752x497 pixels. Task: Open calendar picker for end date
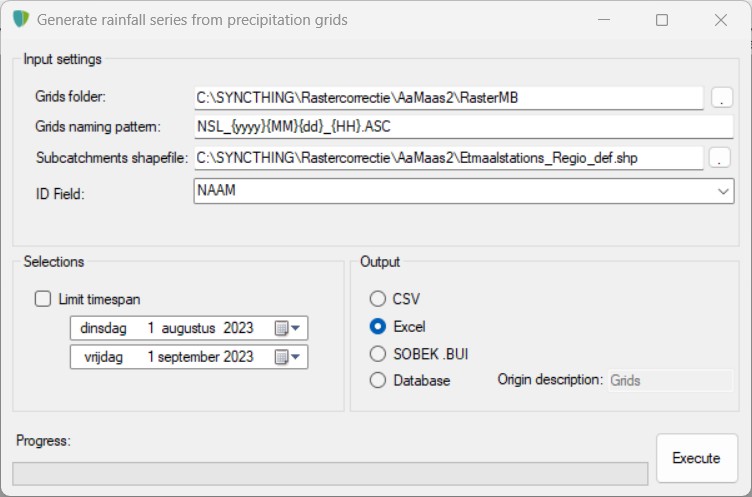click(282, 357)
